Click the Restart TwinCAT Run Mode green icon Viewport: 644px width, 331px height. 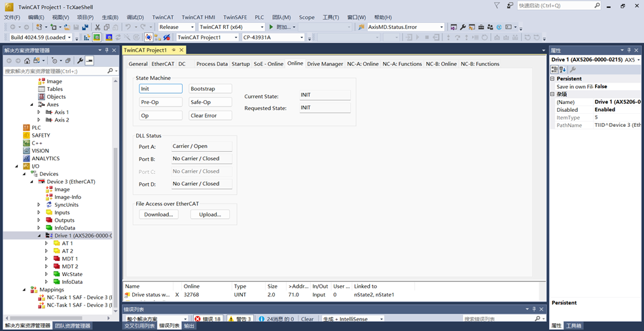(96, 37)
